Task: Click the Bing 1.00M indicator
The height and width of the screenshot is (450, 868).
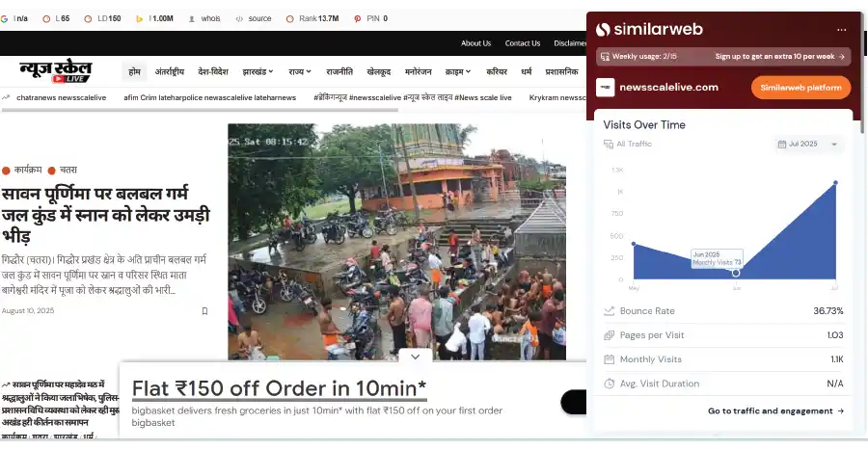Action: click(154, 19)
